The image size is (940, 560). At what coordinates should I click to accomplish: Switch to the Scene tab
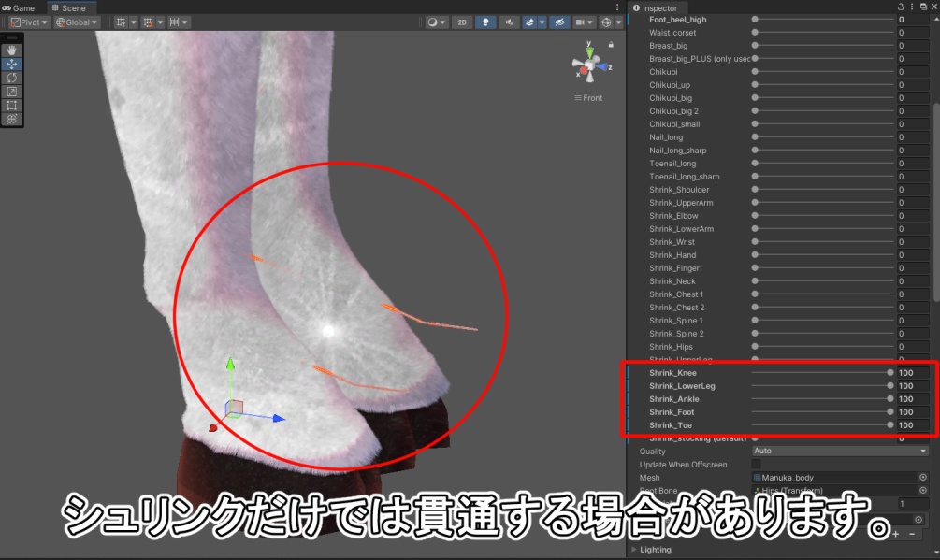tap(69, 7)
